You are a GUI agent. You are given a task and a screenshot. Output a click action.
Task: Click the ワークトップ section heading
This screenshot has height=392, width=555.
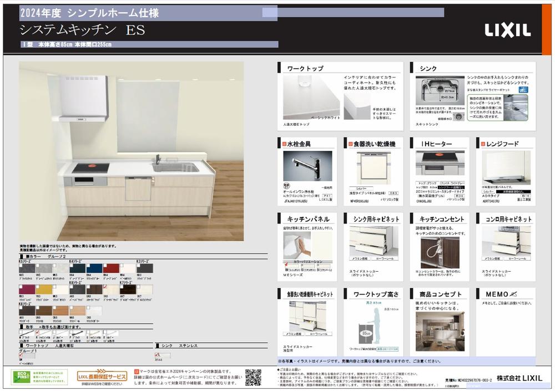pos(305,68)
